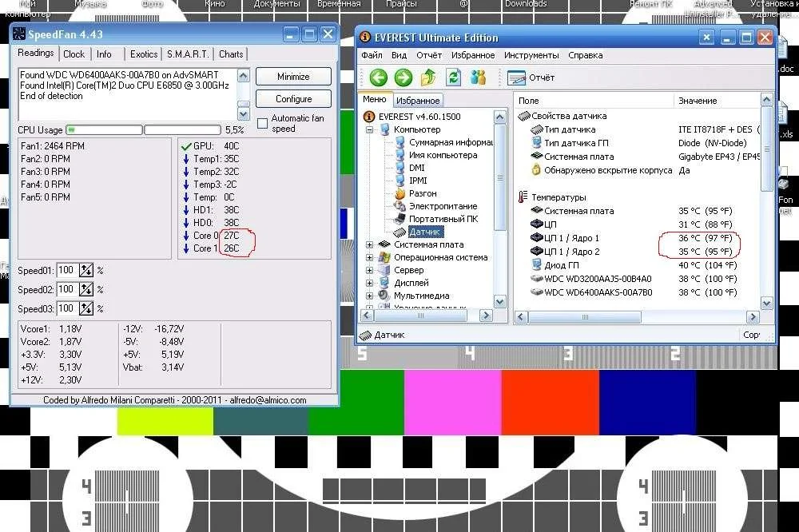This screenshot has height=532, width=799.
Task: Open the Отчёт menu in menu bar
Action: (428, 55)
